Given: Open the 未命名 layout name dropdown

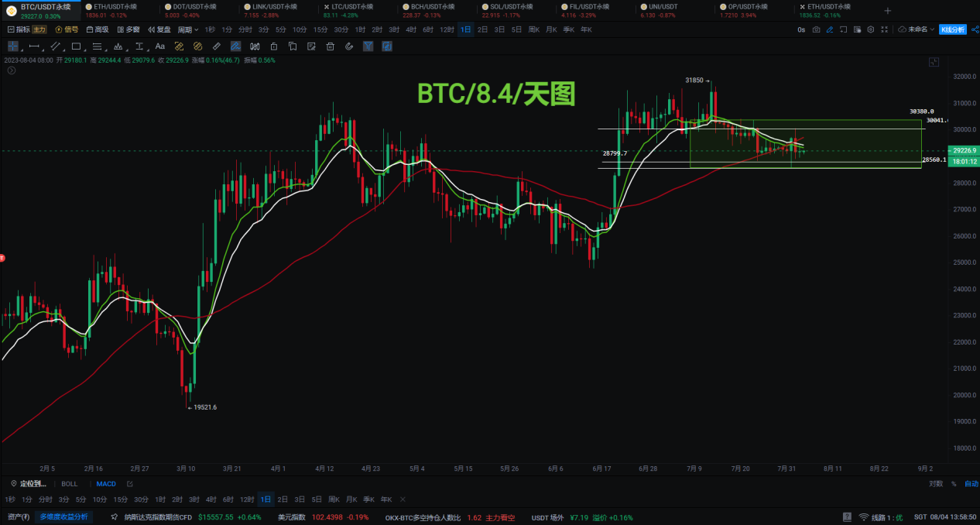Looking at the screenshot, I should [x=916, y=29].
